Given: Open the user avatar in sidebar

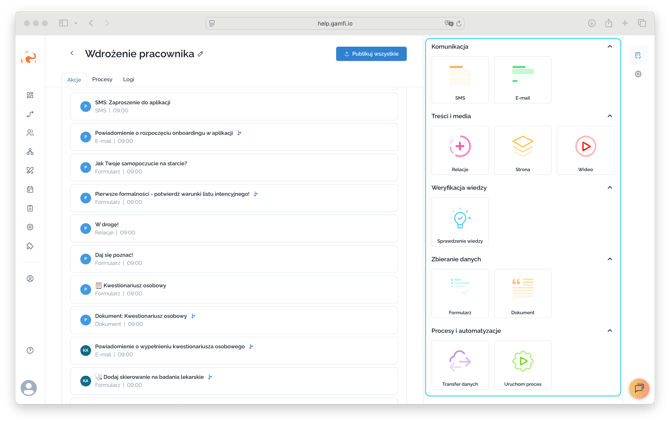Looking at the screenshot, I should click(29, 387).
